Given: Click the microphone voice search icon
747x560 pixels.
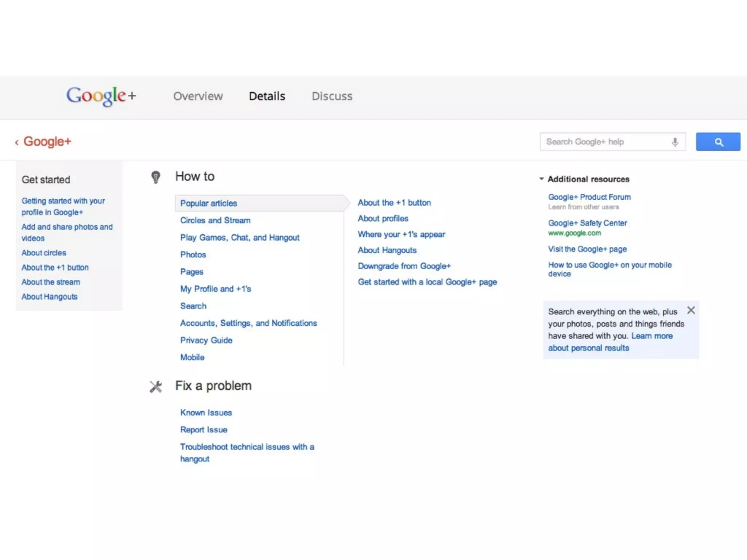Looking at the screenshot, I should pyautogui.click(x=675, y=142).
